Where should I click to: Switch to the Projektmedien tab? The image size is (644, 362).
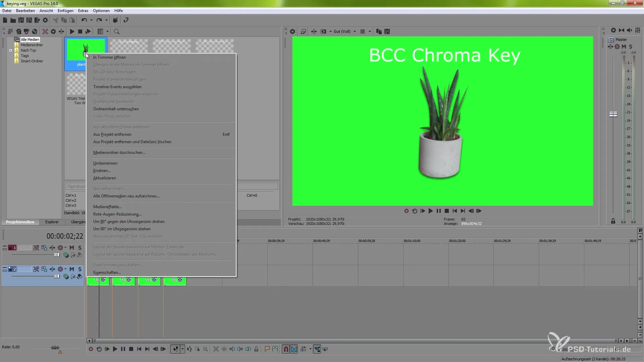[x=20, y=222]
